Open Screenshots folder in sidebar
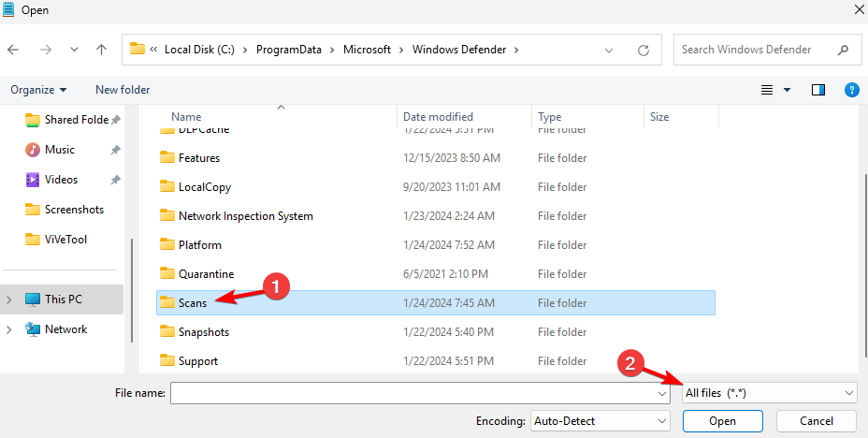The width and height of the screenshot is (868, 438). pyautogui.click(x=65, y=210)
